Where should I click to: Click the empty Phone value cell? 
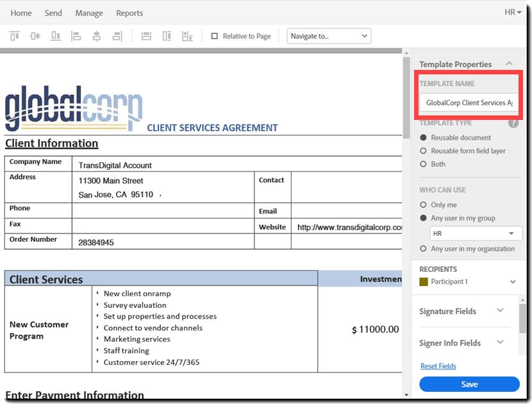163,210
